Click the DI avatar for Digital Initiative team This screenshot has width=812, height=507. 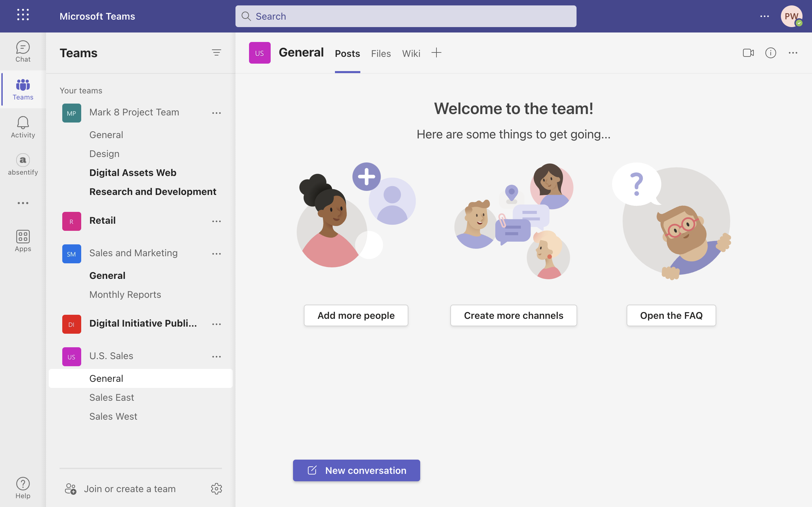72,324
